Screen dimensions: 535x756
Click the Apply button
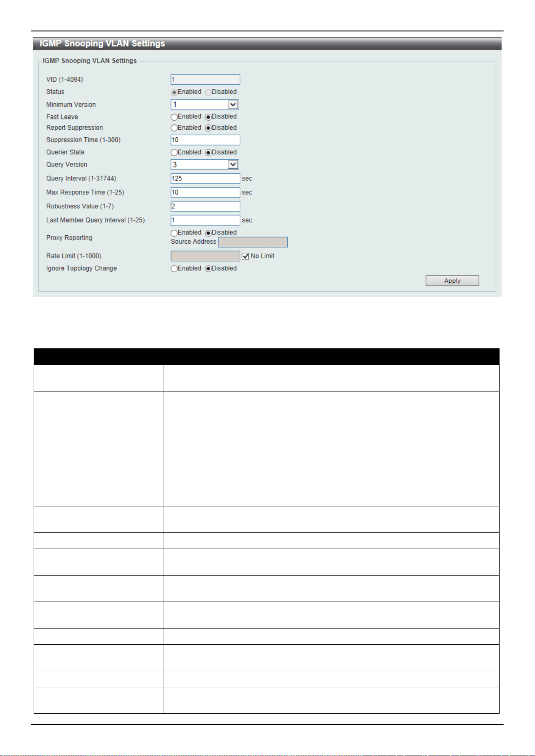tap(452, 281)
